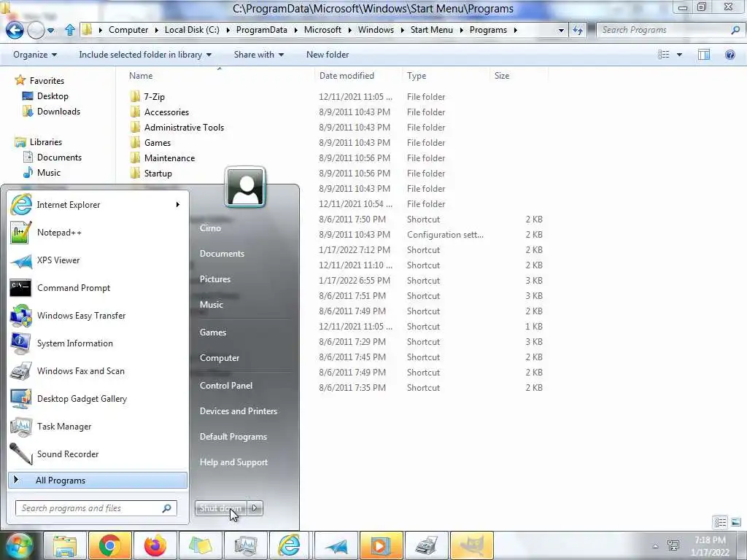The image size is (747, 560).
Task: Click network icon in system tray
Action: 673,545
